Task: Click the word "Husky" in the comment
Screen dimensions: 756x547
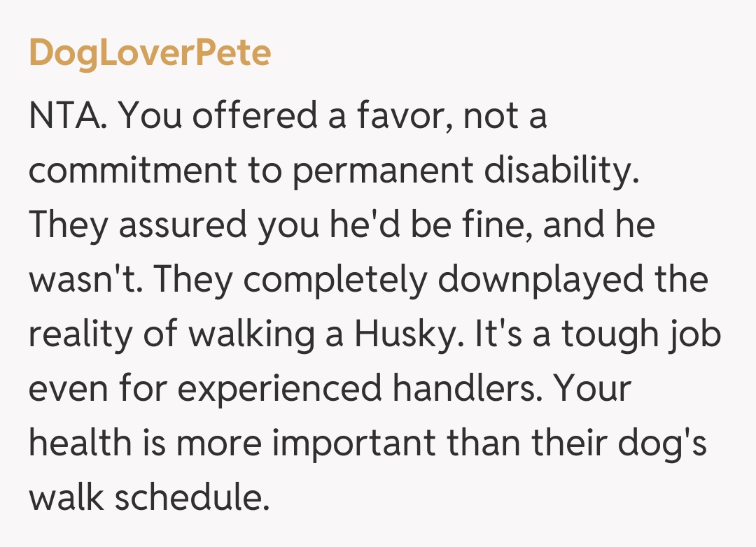Action: (x=407, y=335)
